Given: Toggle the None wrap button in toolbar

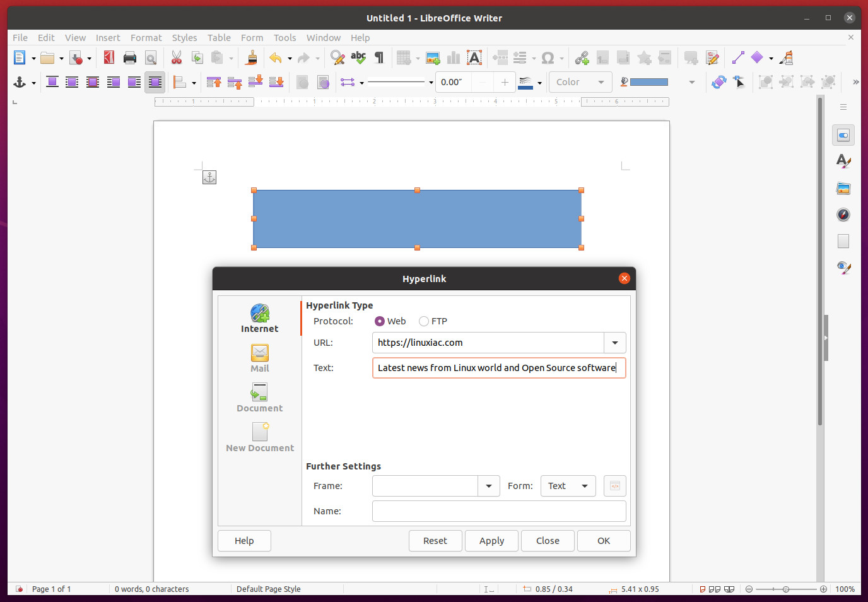Looking at the screenshot, I should pos(52,82).
